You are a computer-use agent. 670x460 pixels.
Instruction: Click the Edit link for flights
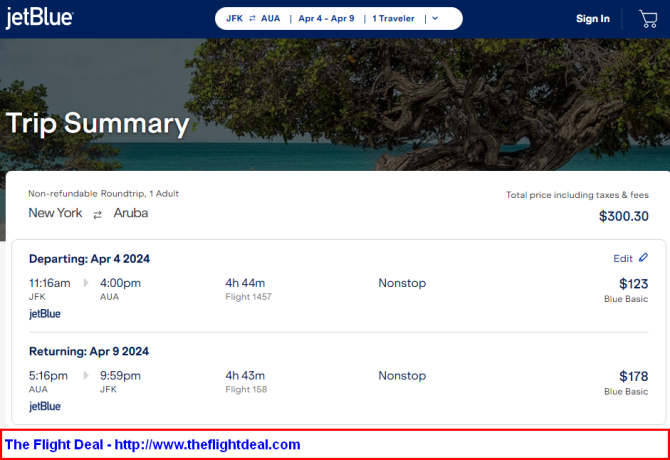623,258
